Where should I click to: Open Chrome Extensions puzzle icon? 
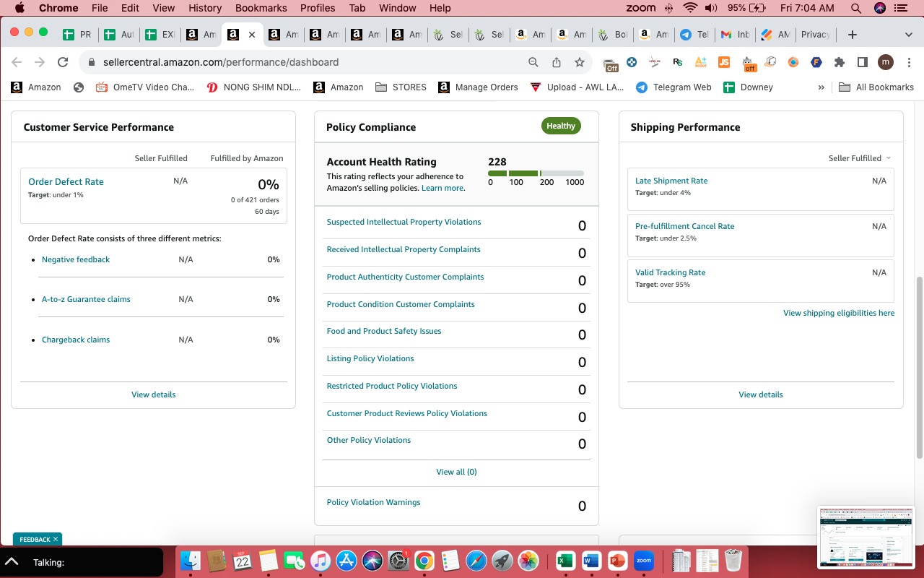click(839, 62)
